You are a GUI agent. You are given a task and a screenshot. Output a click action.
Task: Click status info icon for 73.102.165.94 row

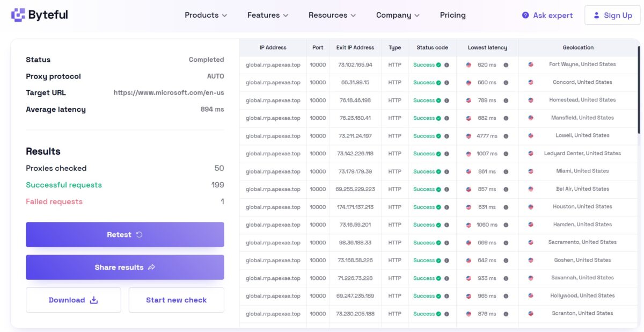(x=447, y=65)
